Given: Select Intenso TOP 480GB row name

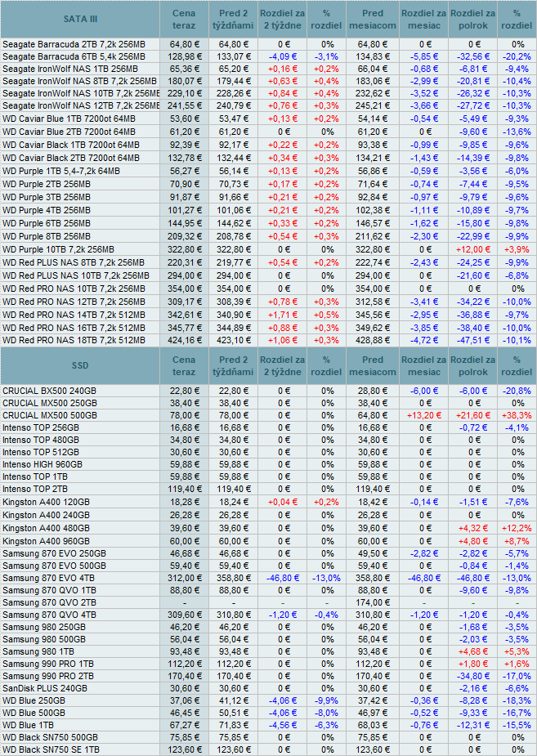Looking at the screenshot, I should [41, 440].
